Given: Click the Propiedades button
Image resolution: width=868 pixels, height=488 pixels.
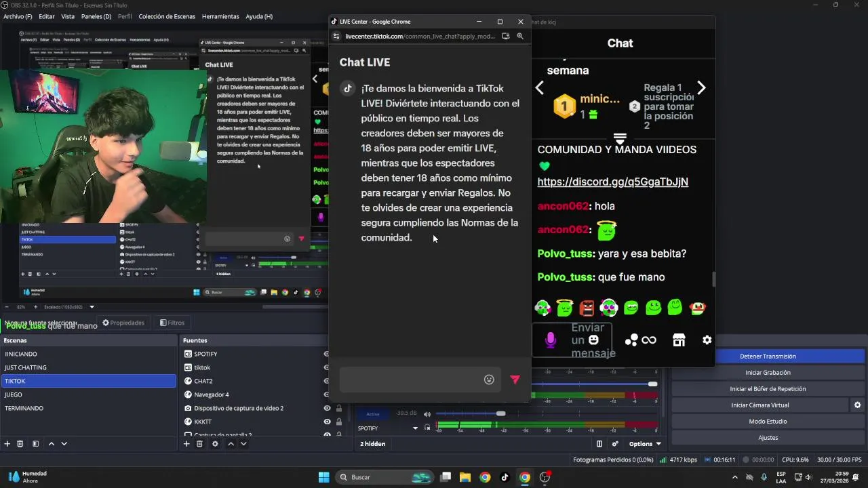Looking at the screenshot, I should (123, 323).
